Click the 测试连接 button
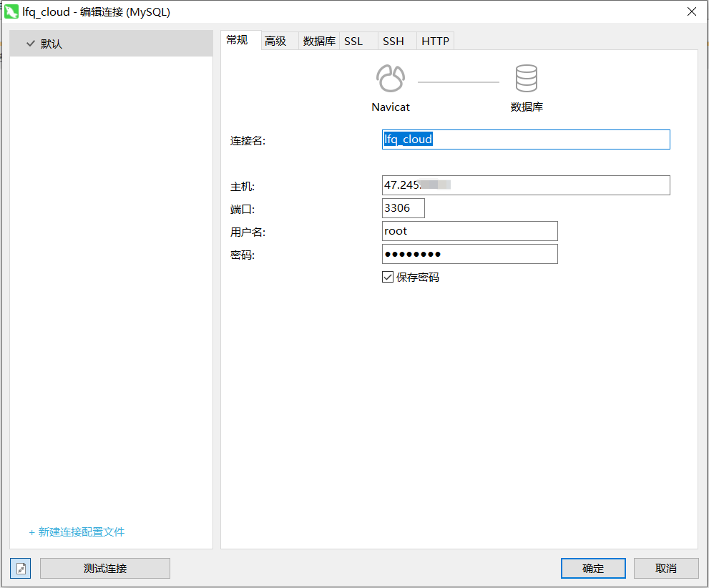 pos(105,568)
